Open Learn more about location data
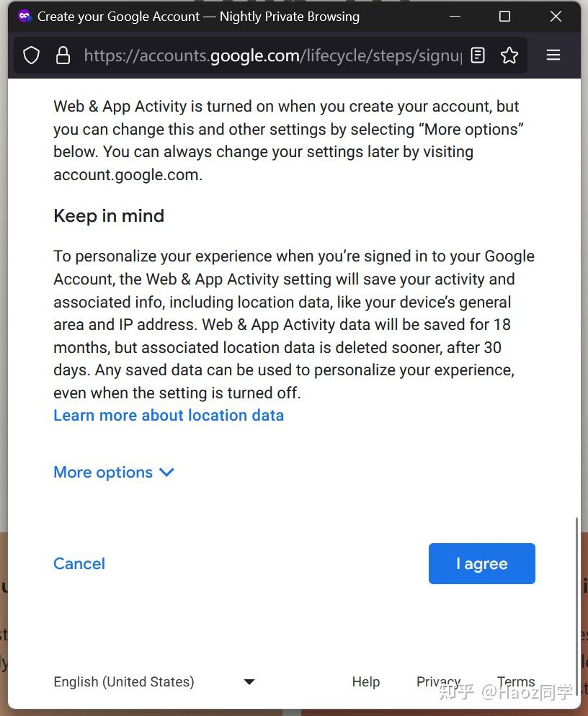 pyautogui.click(x=169, y=415)
